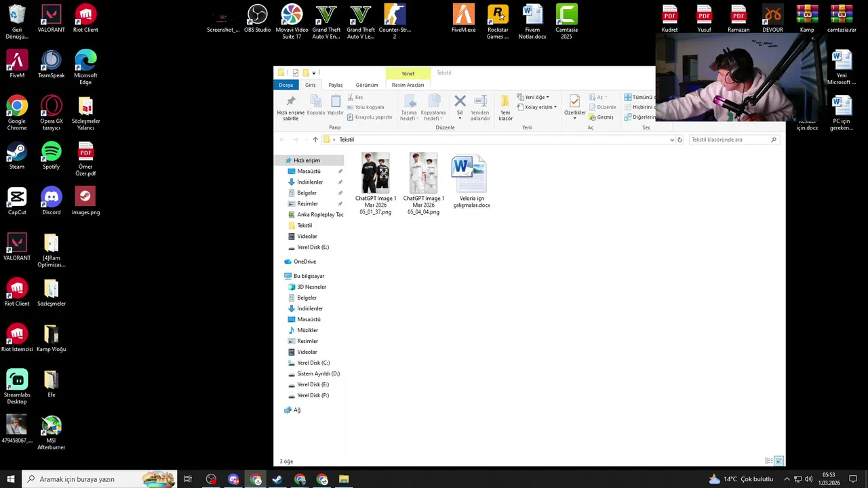Image resolution: width=868 pixels, height=488 pixels.
Task: Refresh the Tekstil folder view
Action: click(x=680, y=140)
